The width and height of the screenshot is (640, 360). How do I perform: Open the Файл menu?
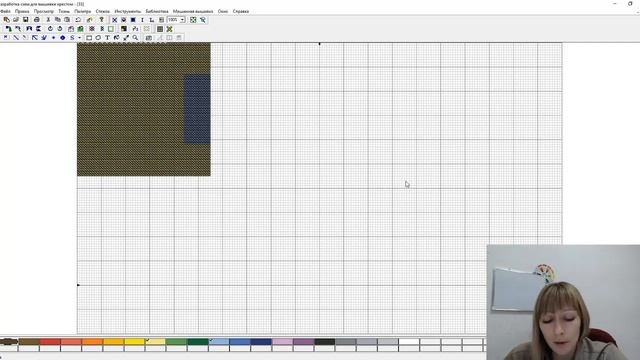click(5, 11)
